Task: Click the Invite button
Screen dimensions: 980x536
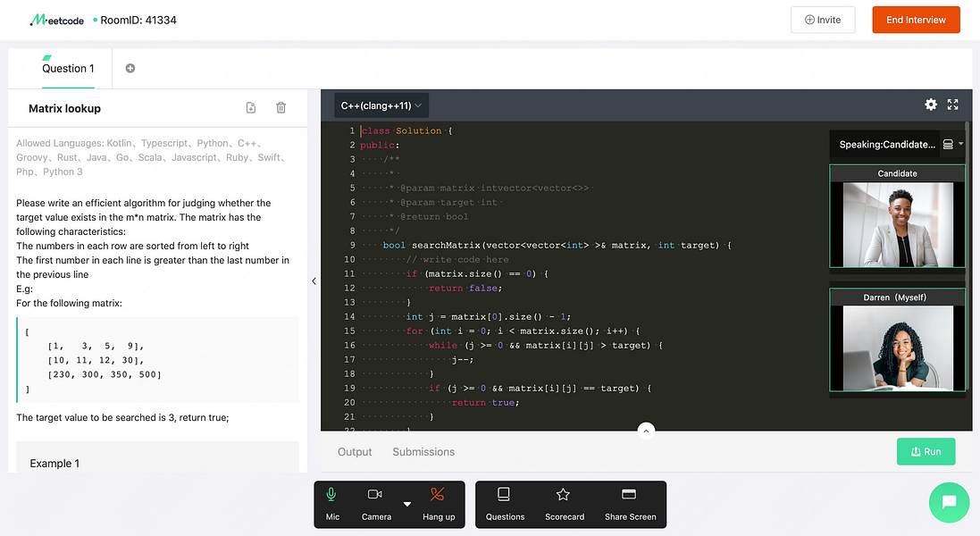Action: point(823,20)
